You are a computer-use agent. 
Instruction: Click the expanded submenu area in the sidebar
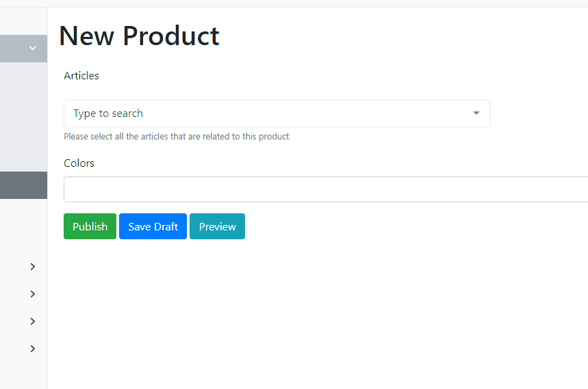tap(24, 117)
